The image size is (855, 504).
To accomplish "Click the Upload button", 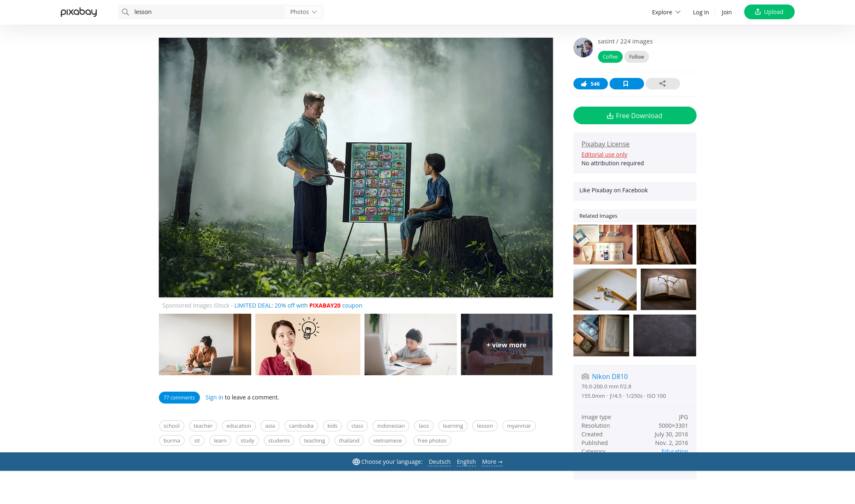I will (x=769, y=12).
